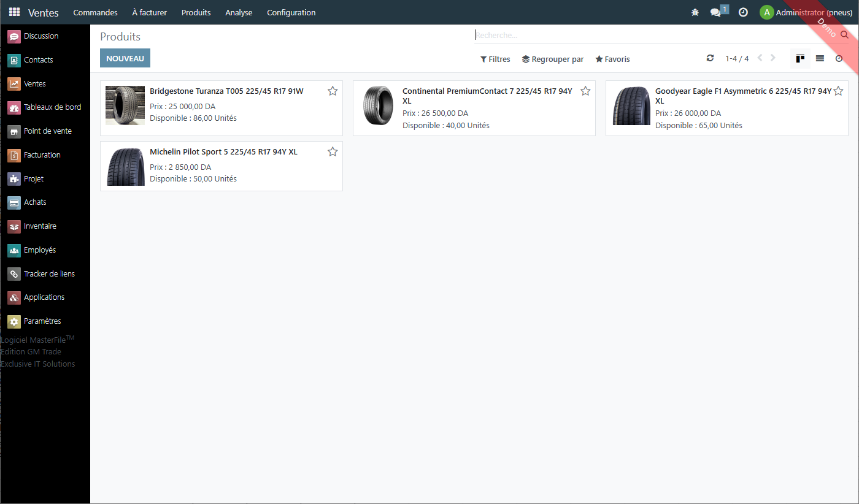Open Goodyear Eagle F1 tire thumbnail
This screenshot has width=859, height=504.
tap(631, 105)
